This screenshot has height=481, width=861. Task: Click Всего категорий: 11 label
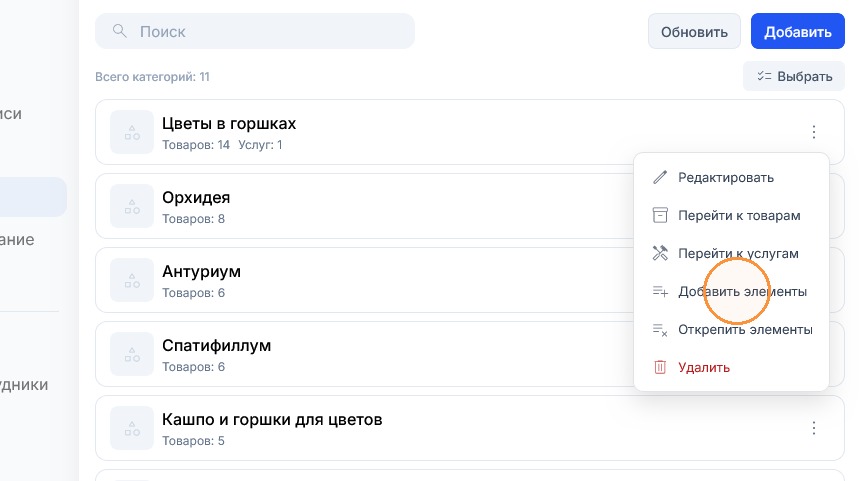152,77
